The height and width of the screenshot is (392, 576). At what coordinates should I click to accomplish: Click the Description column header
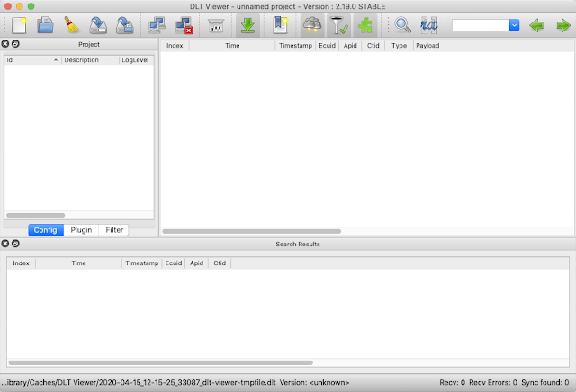(90, 60)
